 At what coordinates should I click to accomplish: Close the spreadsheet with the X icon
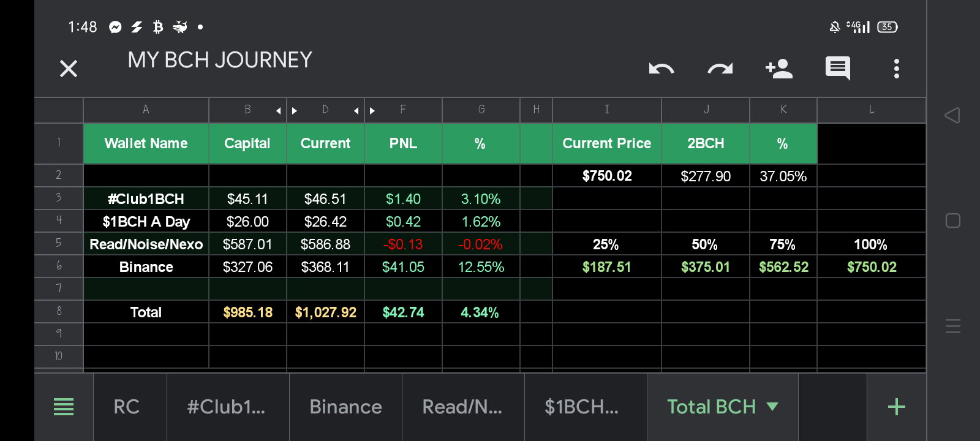coord(69,69)
